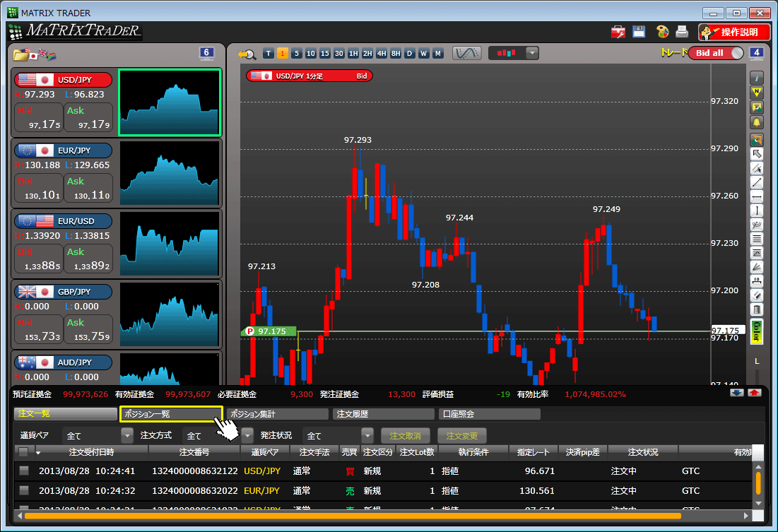The width and height of the screenshot is (778, 532).
Task: Open the 発注状況 filter dropdown
Action: point(367,436)
